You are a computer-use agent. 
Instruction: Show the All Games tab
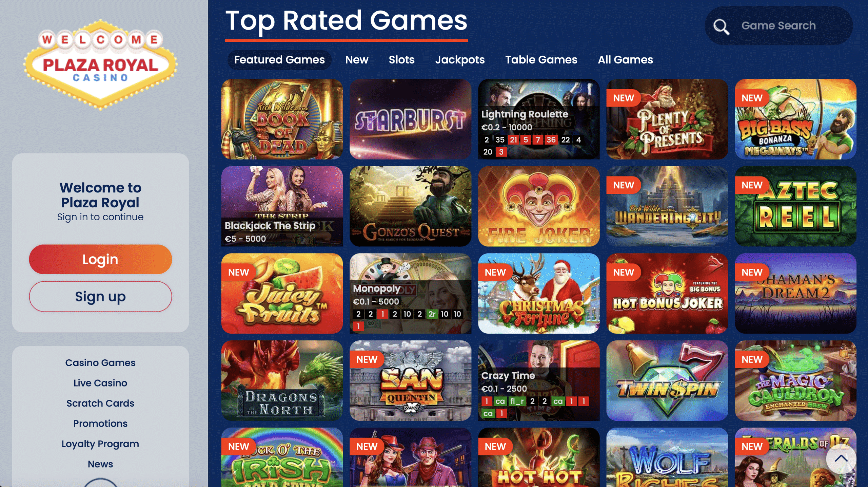pyautogui.click(x=625, y=60)
